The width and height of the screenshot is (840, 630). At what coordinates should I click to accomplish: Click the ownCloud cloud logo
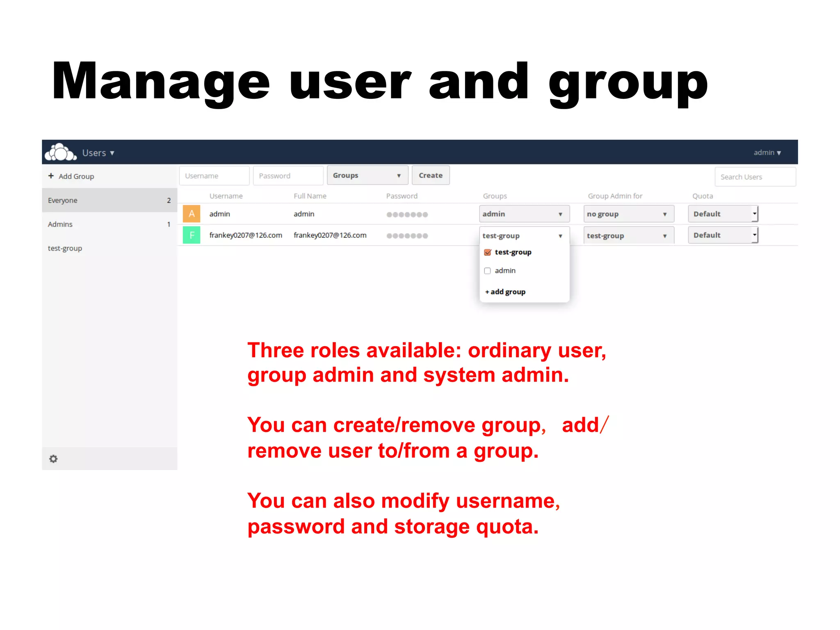(60, 153)
